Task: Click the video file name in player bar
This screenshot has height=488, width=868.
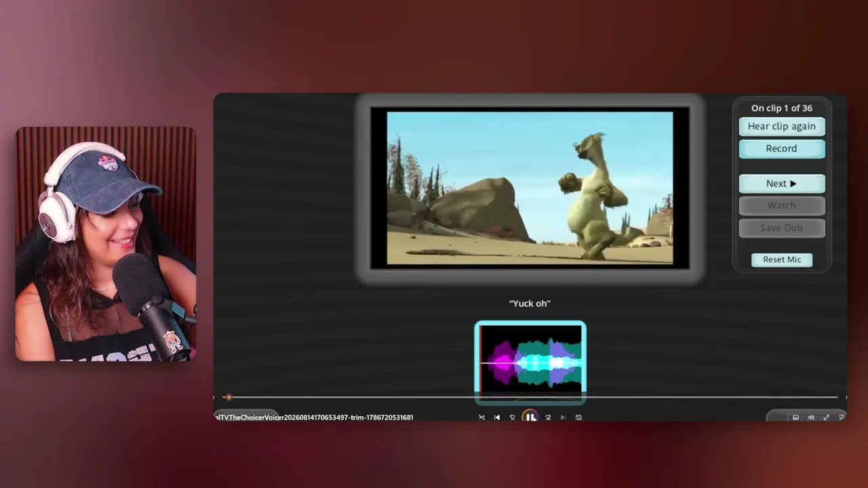Action: click(x=314, y=418)
